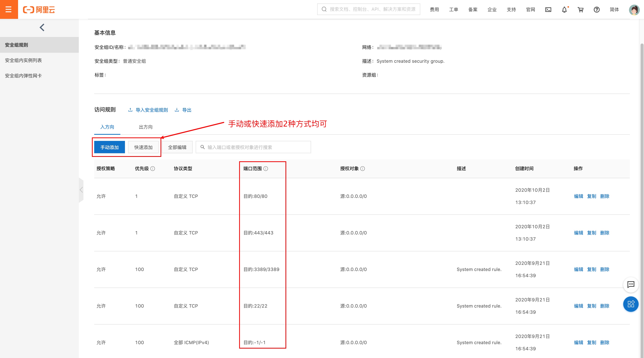Image resolution: width=644 pixels, height=358 pixels.
Task: Open the Cloud Shell terminal icon
Action: click(x=548, y=9)
